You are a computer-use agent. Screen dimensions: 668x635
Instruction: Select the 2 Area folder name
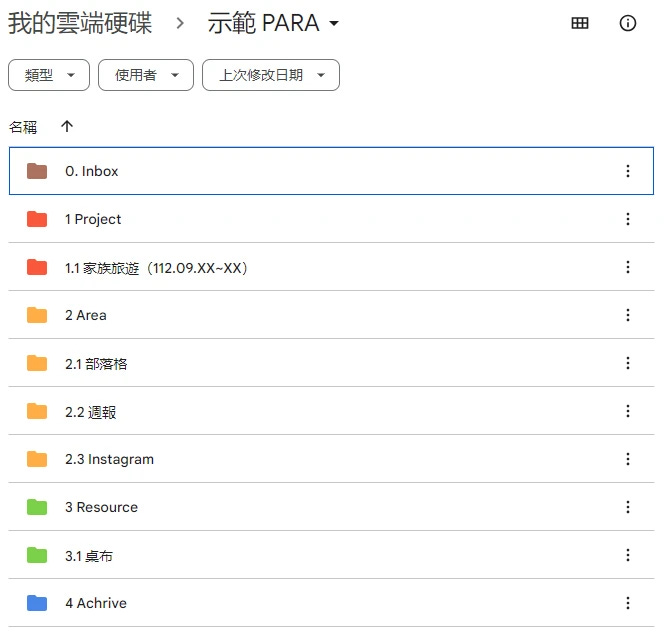(86, 315)
